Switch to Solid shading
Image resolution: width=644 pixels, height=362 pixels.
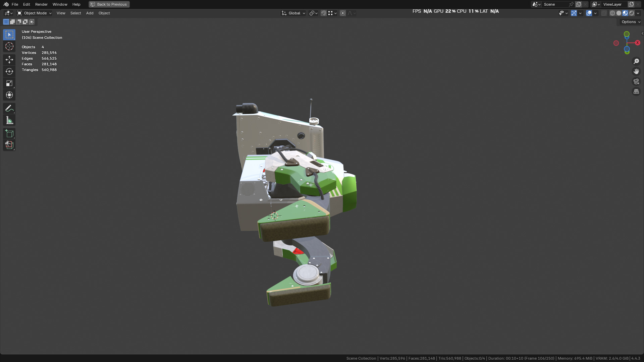pyautogui.click(x=619, y=13)
